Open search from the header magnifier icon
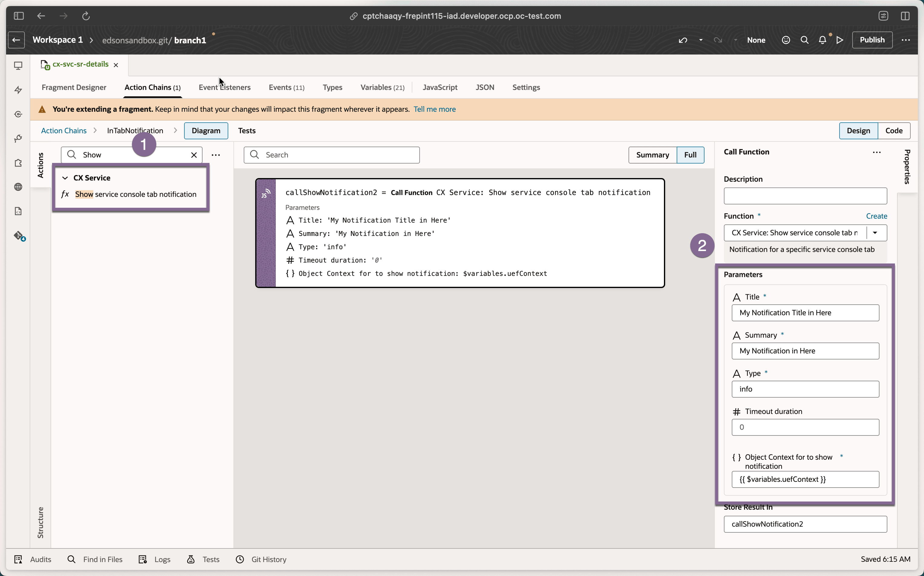924x576 pixels. click(804, 40)
